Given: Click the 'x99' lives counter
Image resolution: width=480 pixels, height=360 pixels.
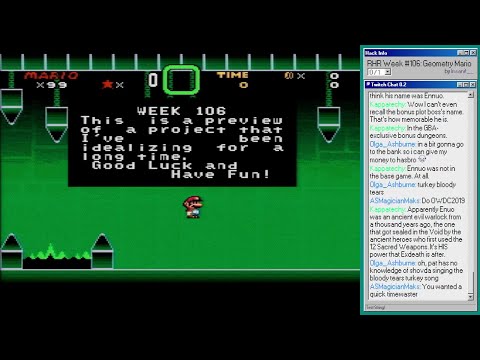Looking at the screenshot, I should (x=51, y=85).
